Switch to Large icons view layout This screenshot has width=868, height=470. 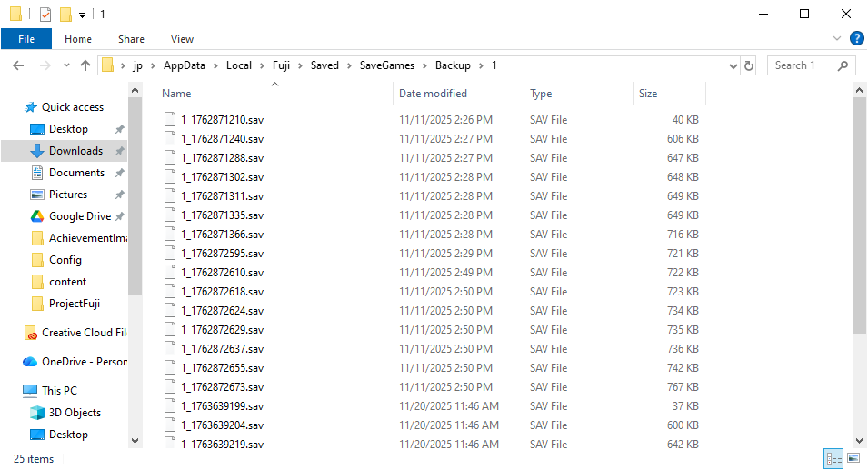coord(853,458)
